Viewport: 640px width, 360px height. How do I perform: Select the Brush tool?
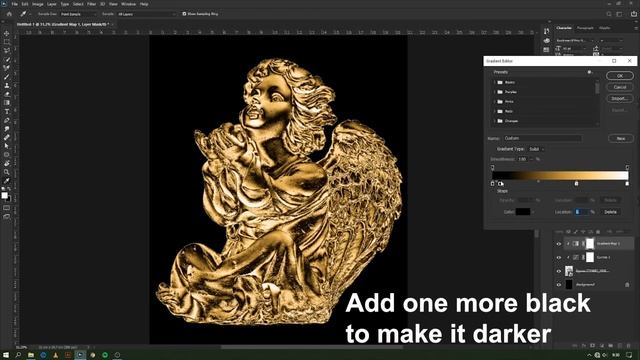tap(7, 77)
